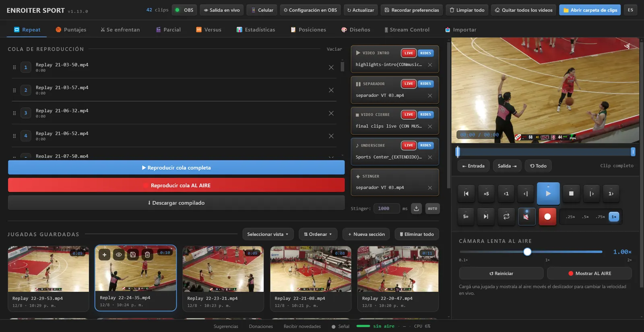Save Replay 22-24-35 with the disk icon
Image resolution: width=644 pixels, height=332 pixels.
[133, 254]
